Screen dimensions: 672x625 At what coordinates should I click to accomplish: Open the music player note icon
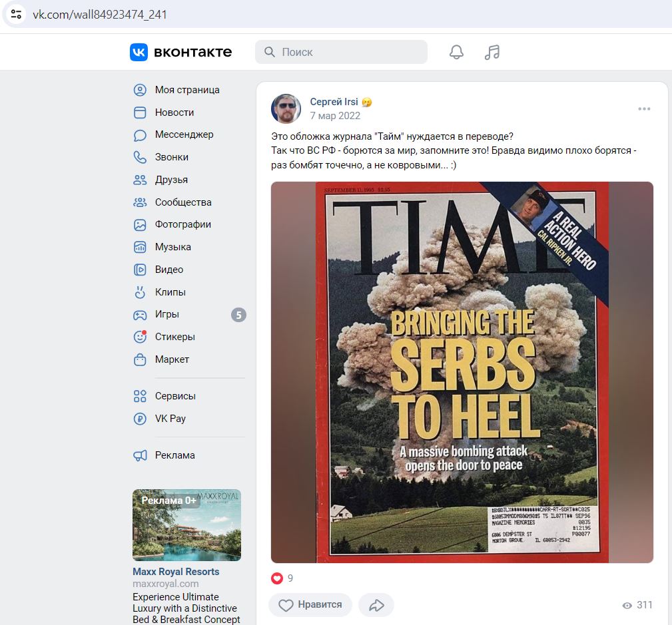pyautogui.click(x=492, y=53)
